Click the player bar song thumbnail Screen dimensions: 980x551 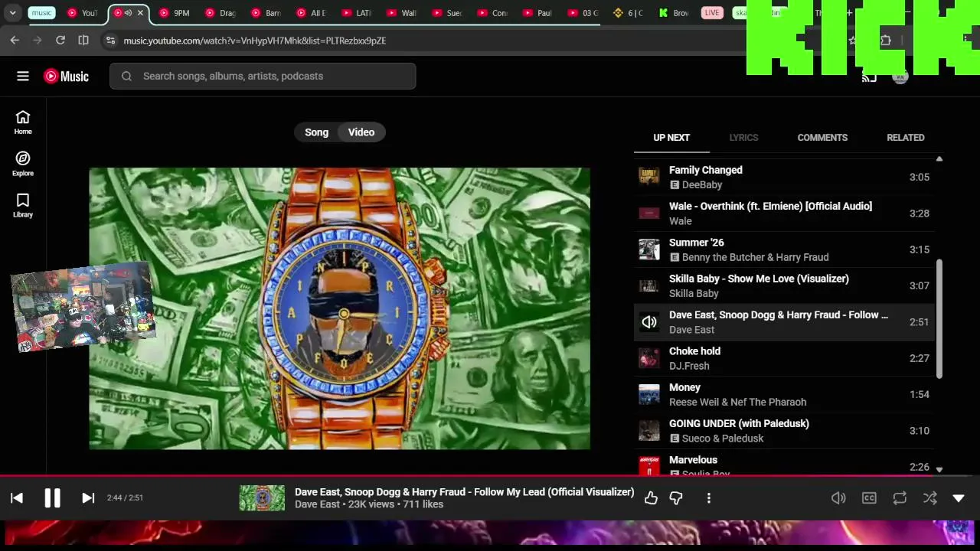point(262,498)
